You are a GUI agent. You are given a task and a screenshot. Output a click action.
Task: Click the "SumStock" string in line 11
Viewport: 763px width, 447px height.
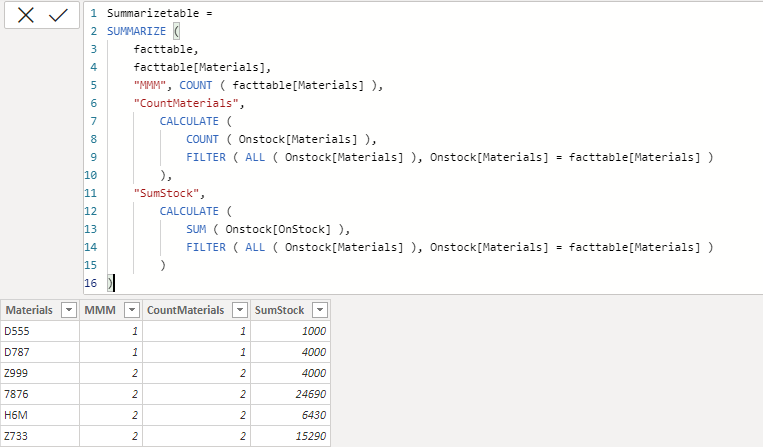tap(166, 193)
